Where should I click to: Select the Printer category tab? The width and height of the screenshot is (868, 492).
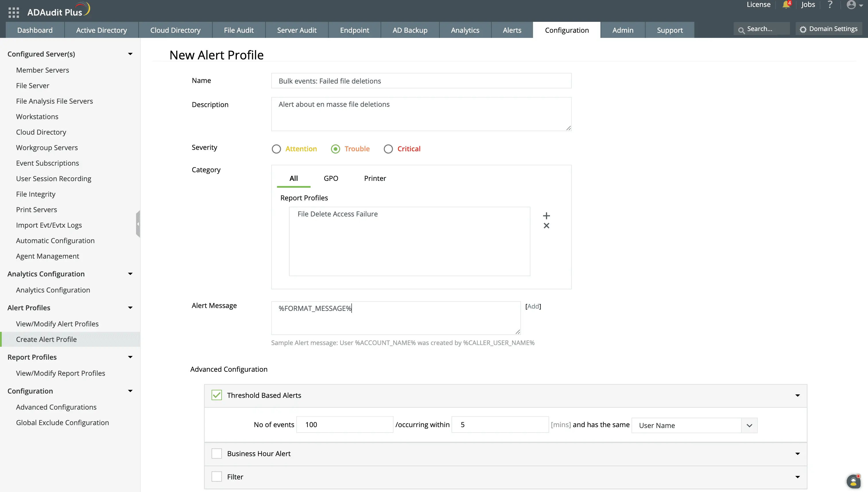click(375, 178)
